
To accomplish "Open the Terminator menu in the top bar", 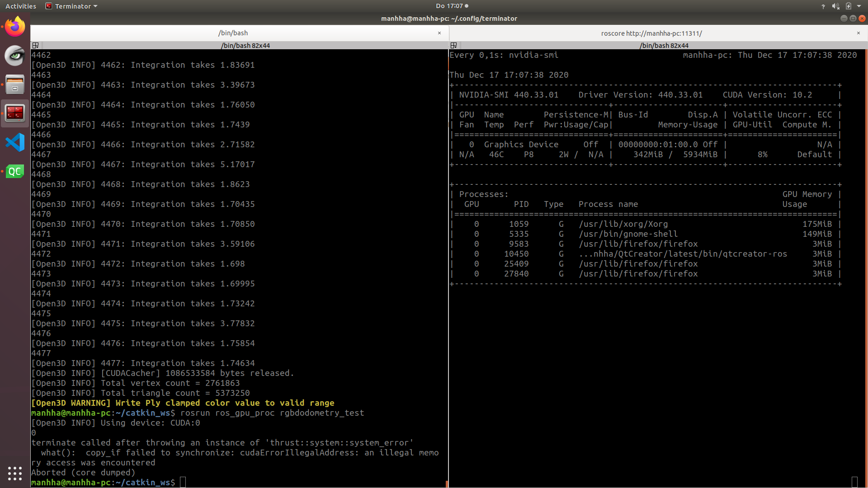I will click(71, 6).
